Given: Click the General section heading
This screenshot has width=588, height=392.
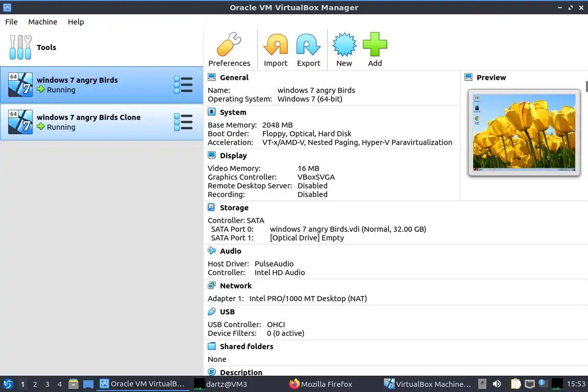Looking at the screenshot, I should pos(234,77).
